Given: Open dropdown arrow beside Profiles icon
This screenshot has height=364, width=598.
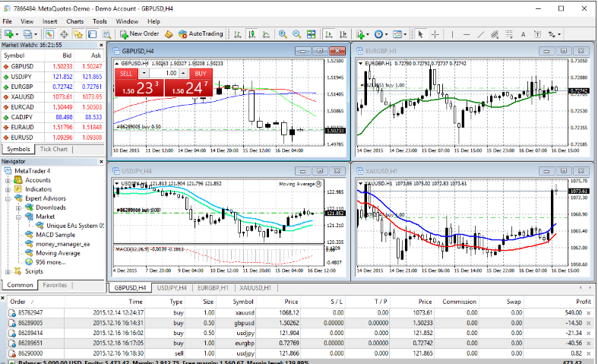Looking at the screenshot, I should [36, 34].
